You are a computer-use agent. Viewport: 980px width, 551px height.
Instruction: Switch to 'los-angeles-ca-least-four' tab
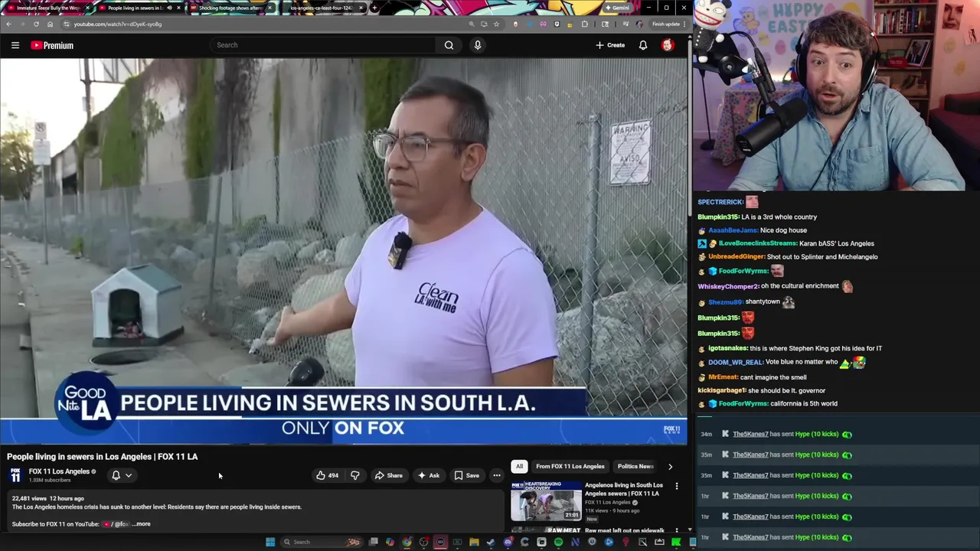tap(321, 8)
